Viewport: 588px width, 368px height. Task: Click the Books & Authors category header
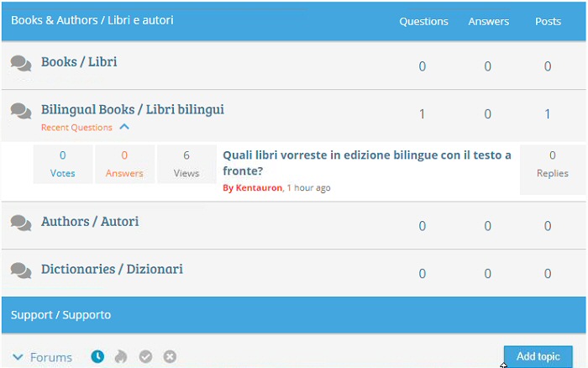(x=92, y=19)
